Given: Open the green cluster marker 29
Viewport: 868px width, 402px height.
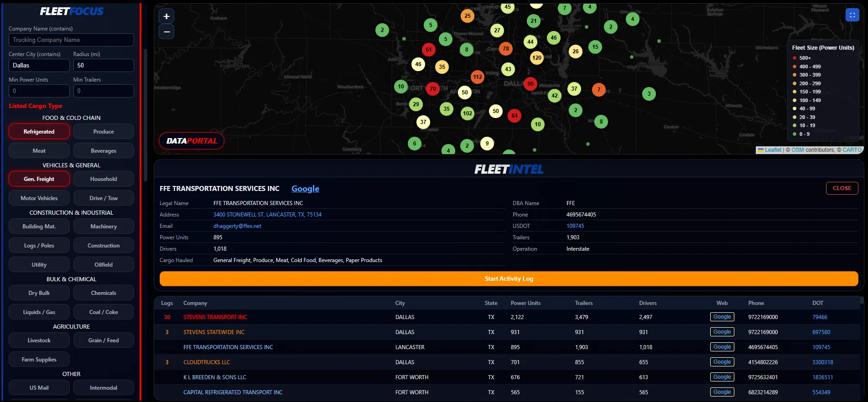Looking at the screenshot, I should pos(416,104).
